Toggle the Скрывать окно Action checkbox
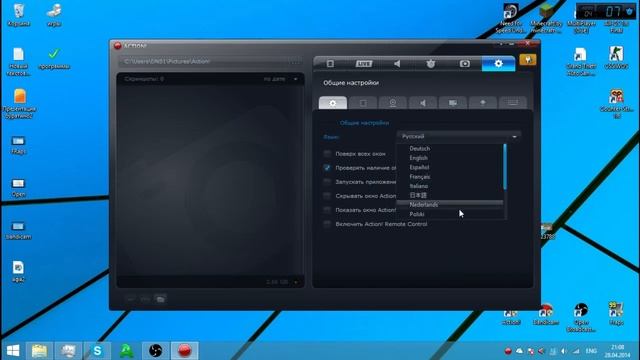The image size is (640, 360). tap(327, 196)
